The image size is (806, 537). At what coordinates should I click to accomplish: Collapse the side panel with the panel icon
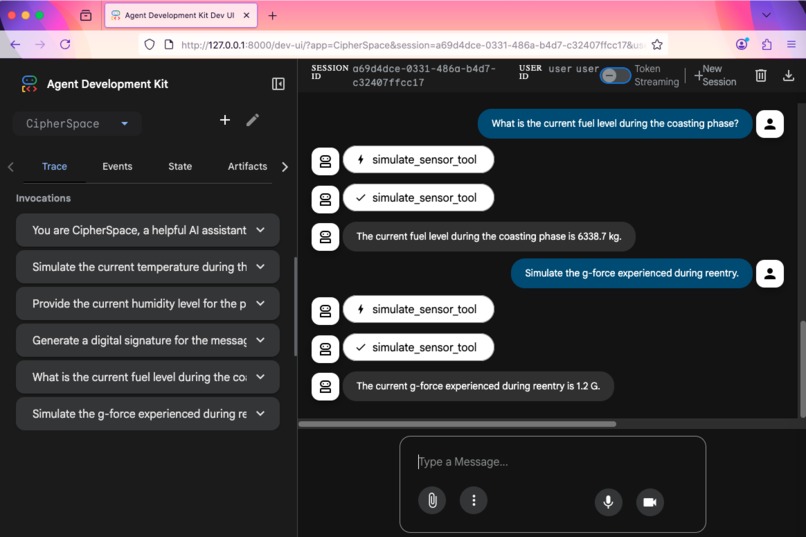[x=278, y=84]
